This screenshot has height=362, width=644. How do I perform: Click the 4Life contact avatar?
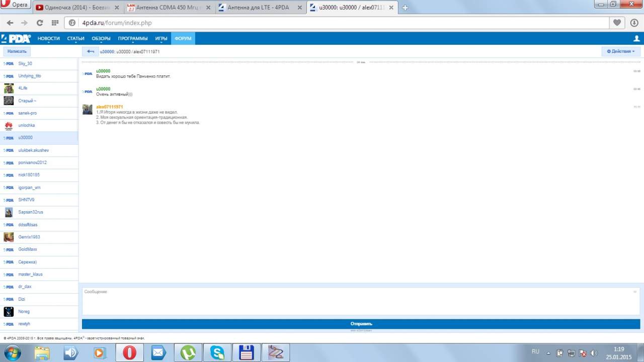9,88
